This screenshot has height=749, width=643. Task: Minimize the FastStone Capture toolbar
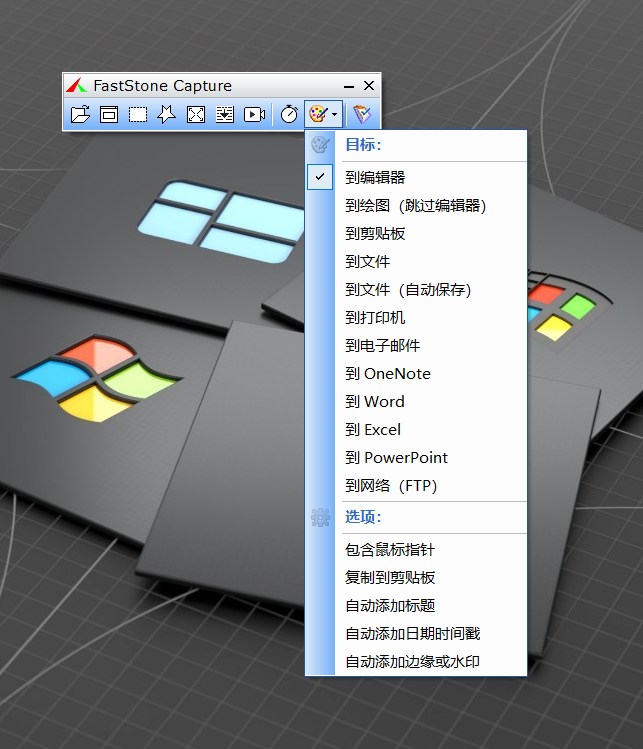[x=349, y=86]
